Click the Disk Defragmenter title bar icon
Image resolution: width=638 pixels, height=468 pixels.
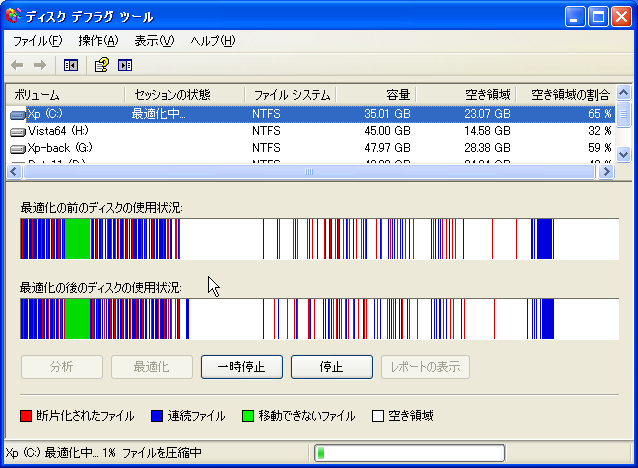pos(13,17)
